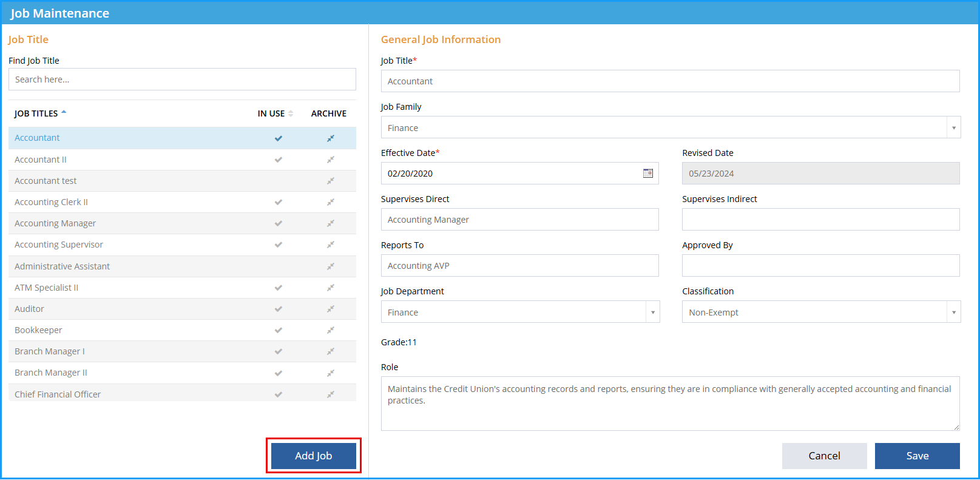Click in-use checkmark for Accounting Manager
The width and height of the screenshot is (980, 480).
tap(279, 223)
